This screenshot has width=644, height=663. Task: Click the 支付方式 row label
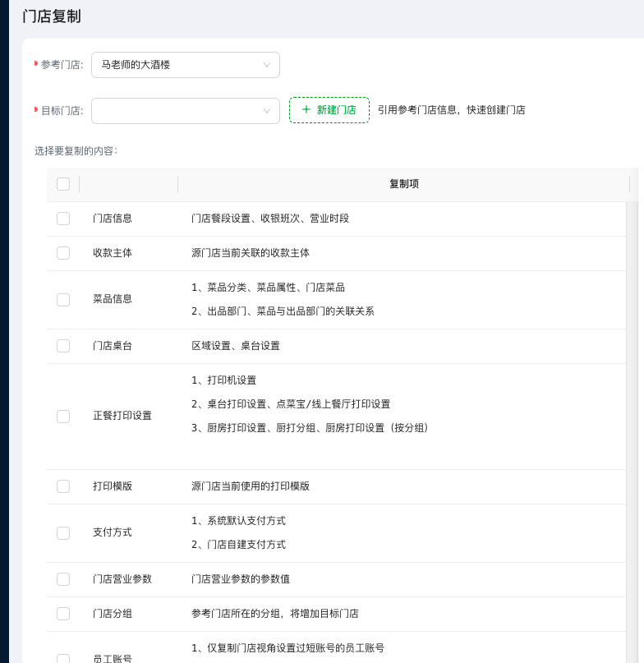click(x=113, y=532)
